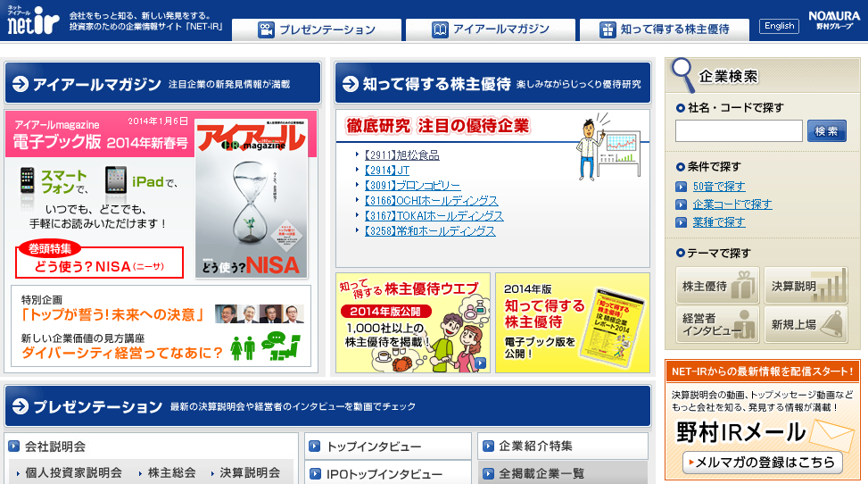The width and height of the screenshot is (868, 484).
Task: Open the 【3258】常和ホールディングス link
Action: 430,230
